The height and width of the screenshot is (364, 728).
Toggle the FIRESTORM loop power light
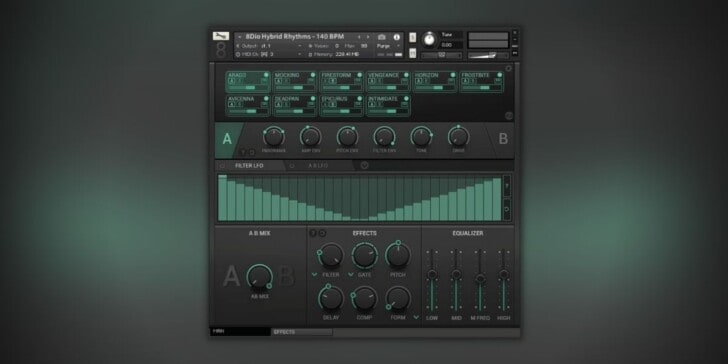[359, 75]
